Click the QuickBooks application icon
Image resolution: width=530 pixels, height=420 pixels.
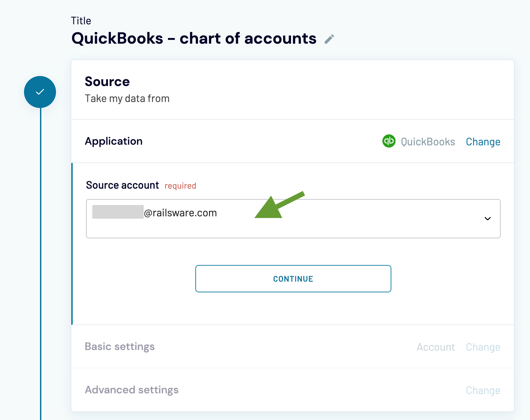point(389,142)
